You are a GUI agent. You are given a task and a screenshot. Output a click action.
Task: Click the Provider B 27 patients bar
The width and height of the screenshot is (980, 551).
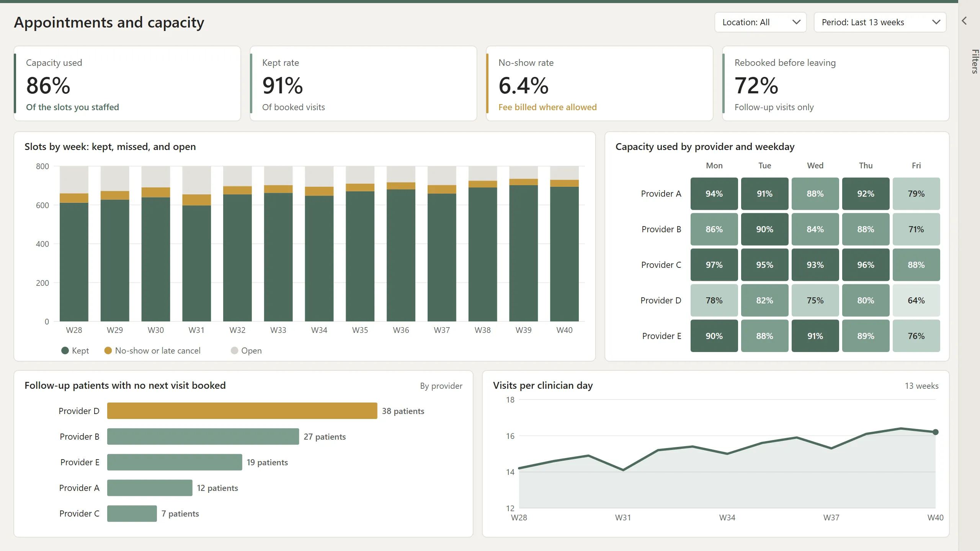pos(203,437)
